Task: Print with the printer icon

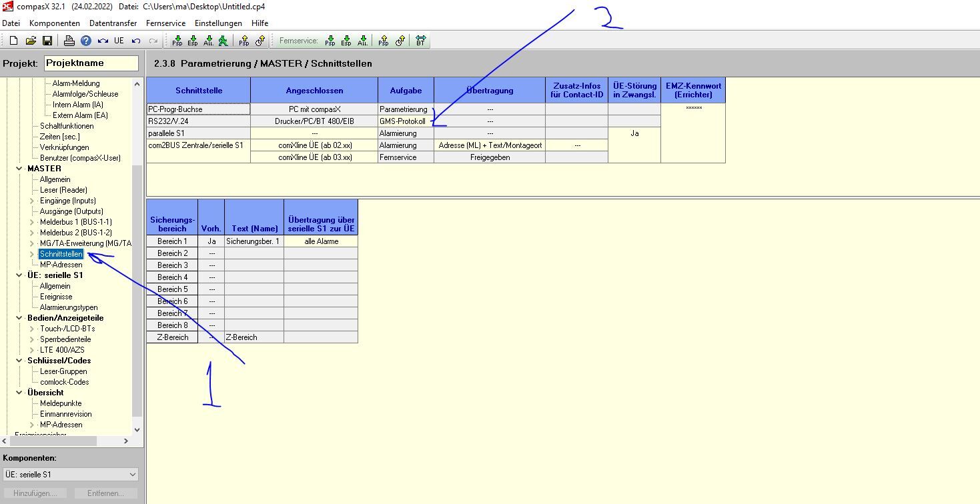Action: click(x=69, y=41)
